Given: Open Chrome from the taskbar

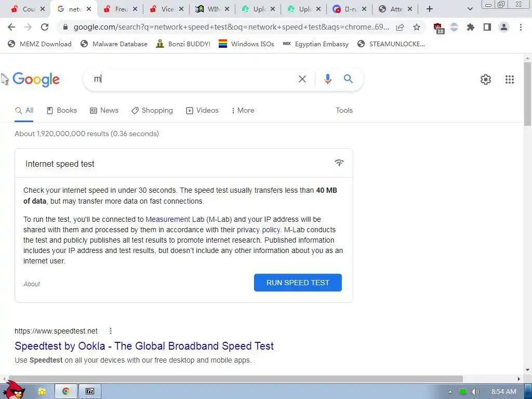Looking at the screenshot, I should [x=66, y=391].
